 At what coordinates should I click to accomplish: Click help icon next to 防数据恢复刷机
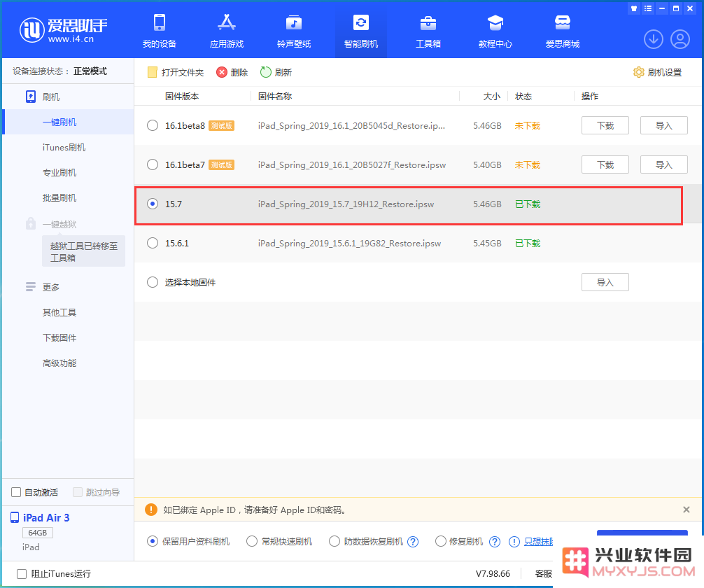coord(413,542)
